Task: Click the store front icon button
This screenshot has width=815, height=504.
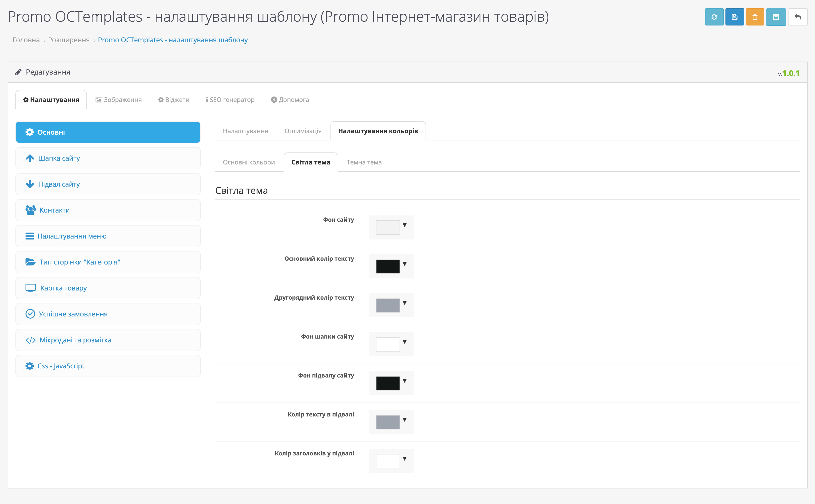Action: pyautogui.click(x=776, y=17)
